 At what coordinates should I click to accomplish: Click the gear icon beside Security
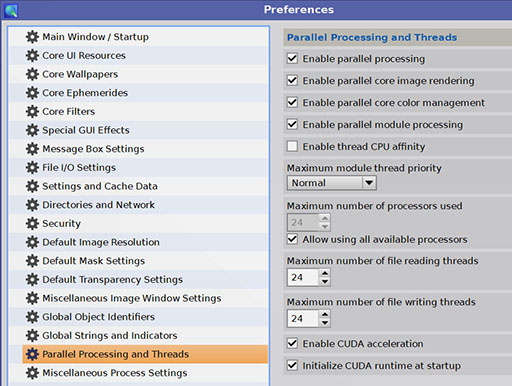click(32, 223)
